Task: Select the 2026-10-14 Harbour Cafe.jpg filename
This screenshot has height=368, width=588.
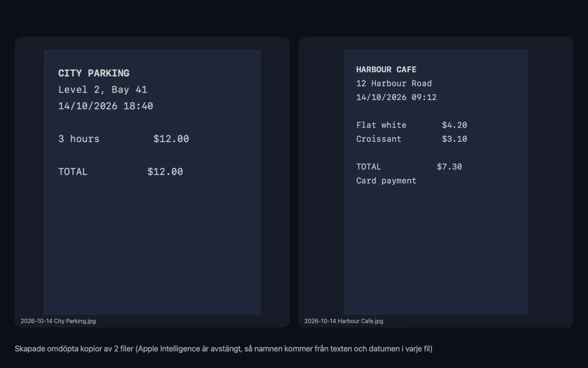Action: tap(344, 321)
